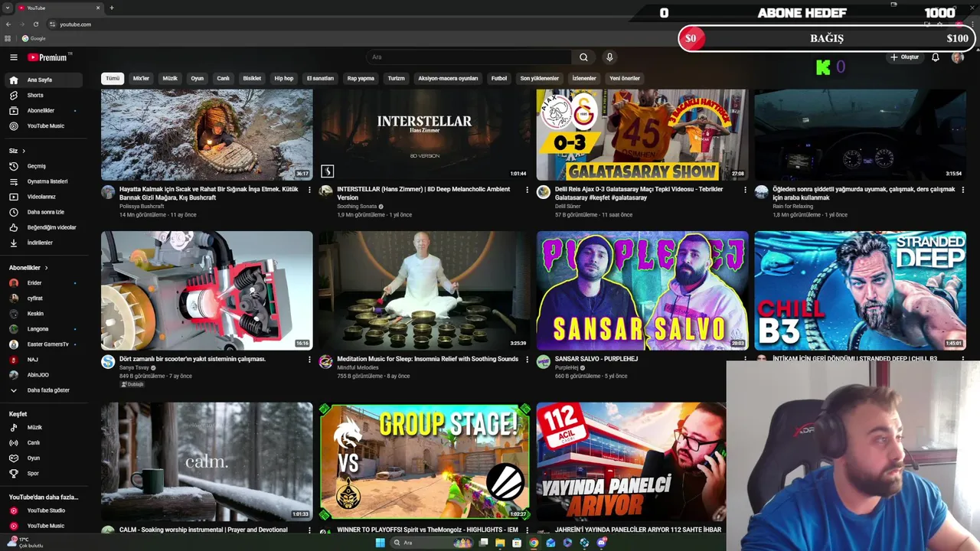Viewport: 980px width, 551px height.
Task: Expand the Siz section chevron
Action: 24,151
